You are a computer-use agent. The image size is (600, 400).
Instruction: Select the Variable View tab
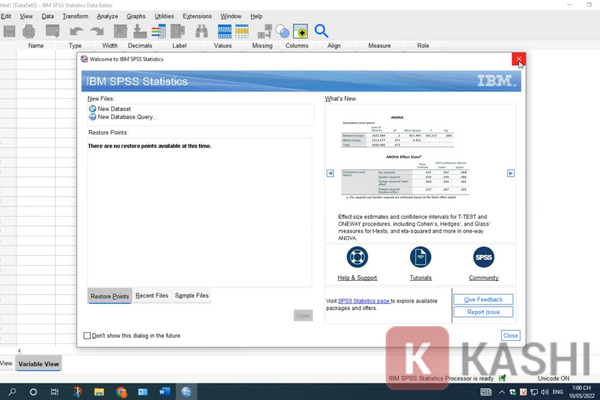(x=39, y=364)
